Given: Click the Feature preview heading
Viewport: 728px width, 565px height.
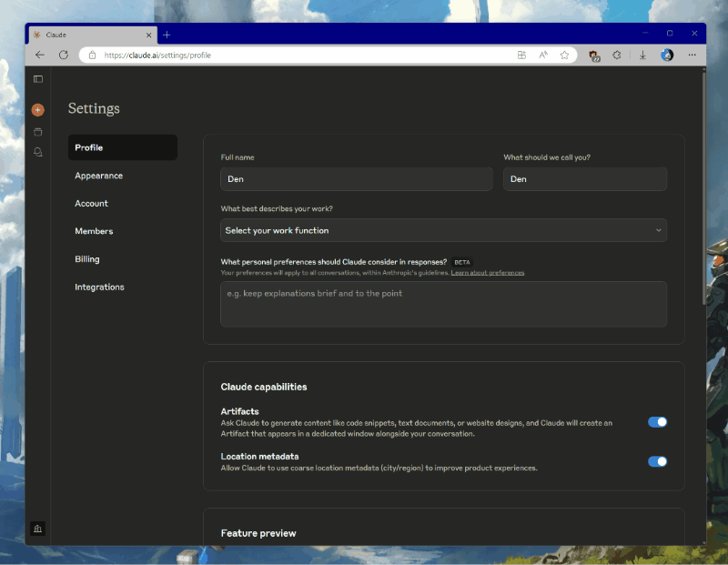Looking at the screenshot, I should pos(258,533).
